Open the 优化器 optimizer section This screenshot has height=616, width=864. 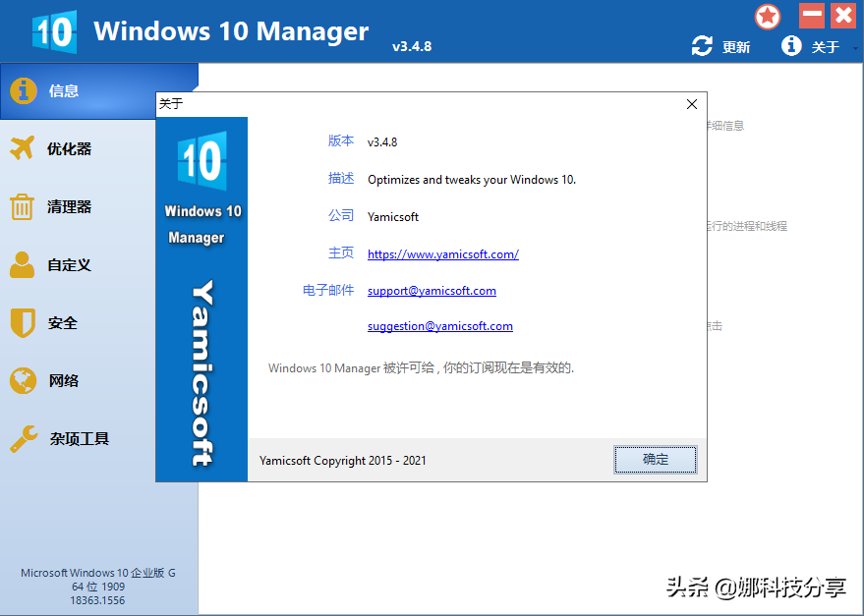69,148
